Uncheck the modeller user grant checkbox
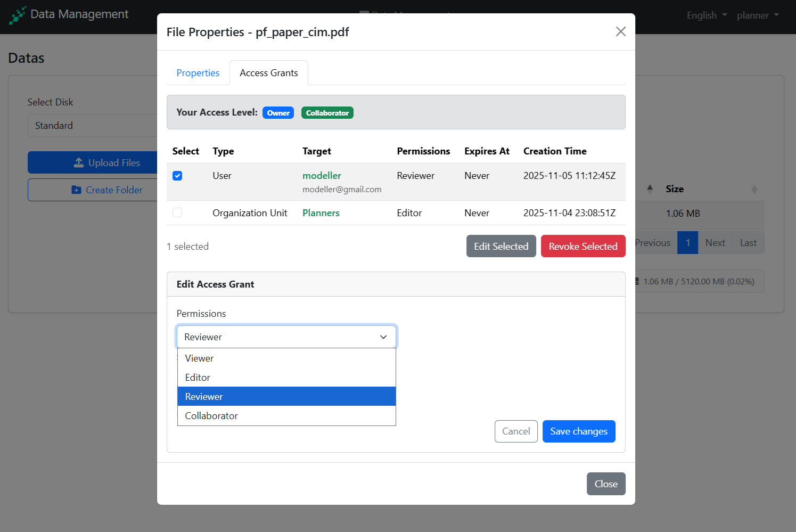This screenshot has height=532, width=796. pos(177,176)
